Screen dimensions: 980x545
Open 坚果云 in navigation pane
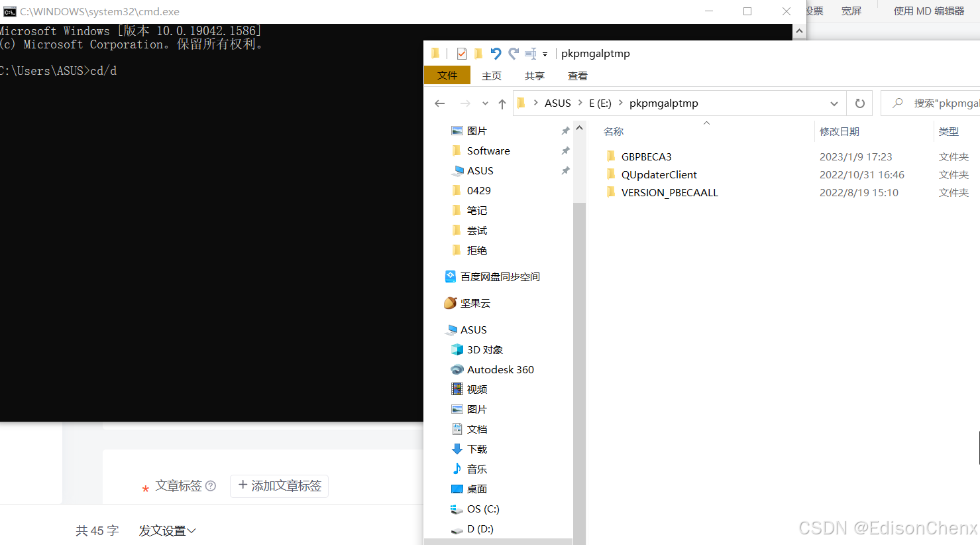pyautogui.click(x=475, y=303)
